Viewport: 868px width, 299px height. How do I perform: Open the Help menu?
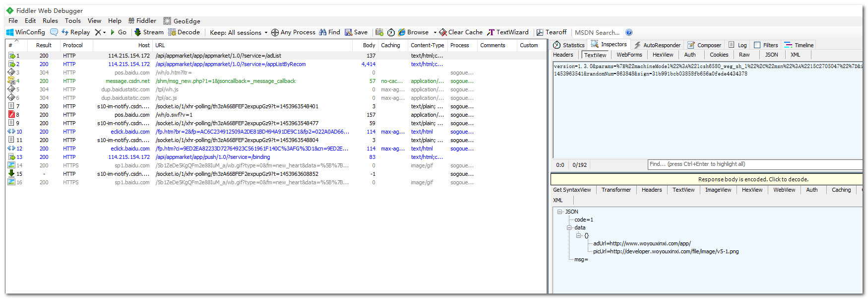point(115,21)
